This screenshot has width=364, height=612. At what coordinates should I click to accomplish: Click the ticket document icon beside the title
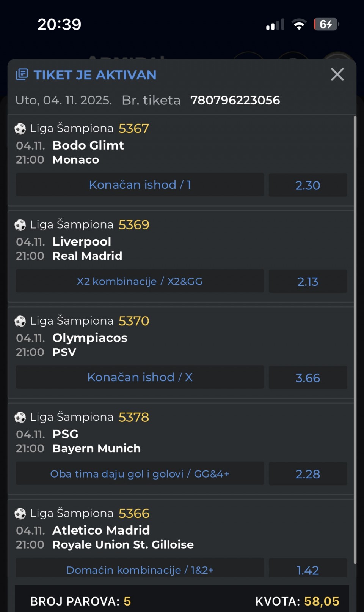click(x=22, y=74)
